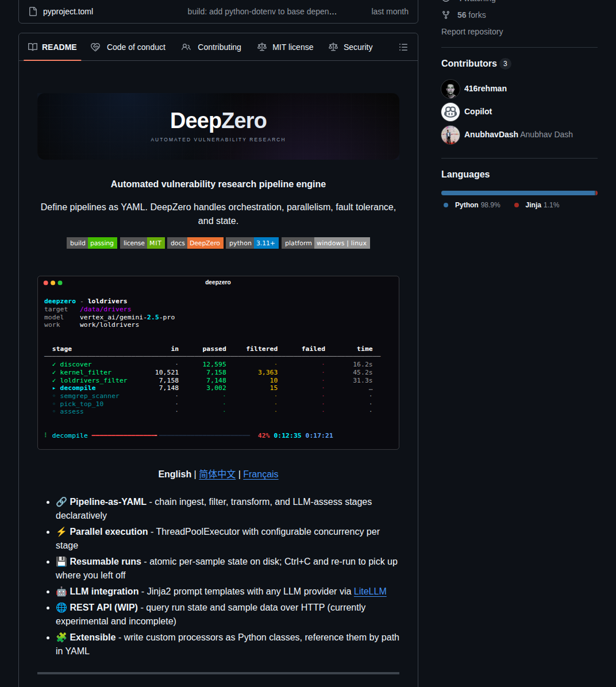Switch to the Contributing tab
The height and width of the screenshot is (687, 616).
(211, 47)
